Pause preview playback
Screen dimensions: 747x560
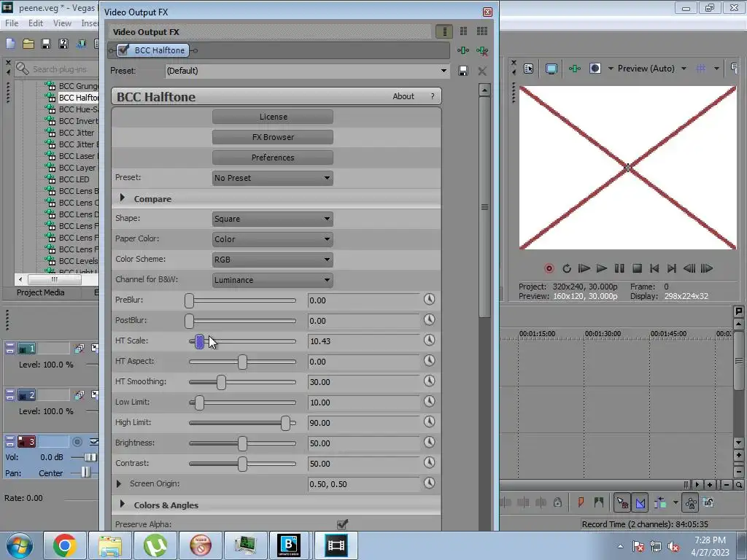click(619, 268)
